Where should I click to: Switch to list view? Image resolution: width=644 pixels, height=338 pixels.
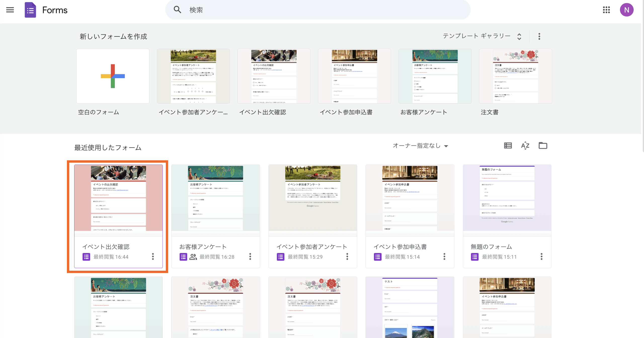pos(508,146)
